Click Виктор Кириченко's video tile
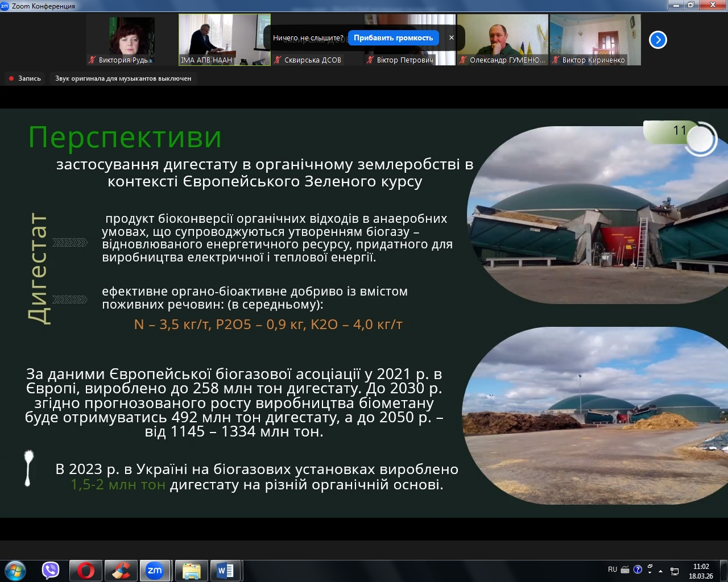The image size is (728, 582). 595,40
